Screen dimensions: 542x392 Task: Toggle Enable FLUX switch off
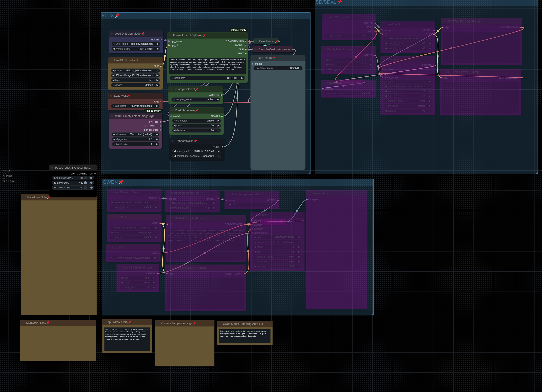pos(85,183)
